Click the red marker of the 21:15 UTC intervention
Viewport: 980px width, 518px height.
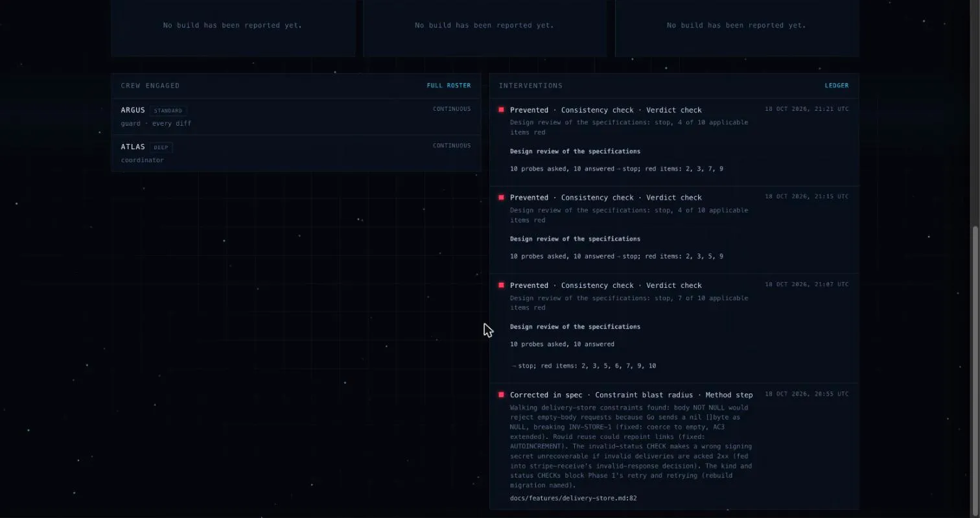(501, 197)
